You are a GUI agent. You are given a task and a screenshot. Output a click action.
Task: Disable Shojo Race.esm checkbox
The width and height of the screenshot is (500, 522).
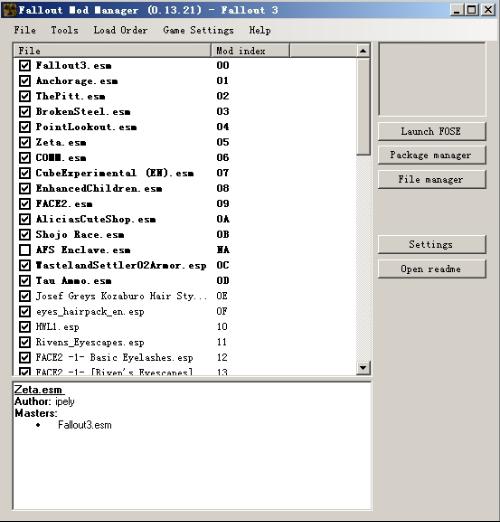[x=25, y=234]
